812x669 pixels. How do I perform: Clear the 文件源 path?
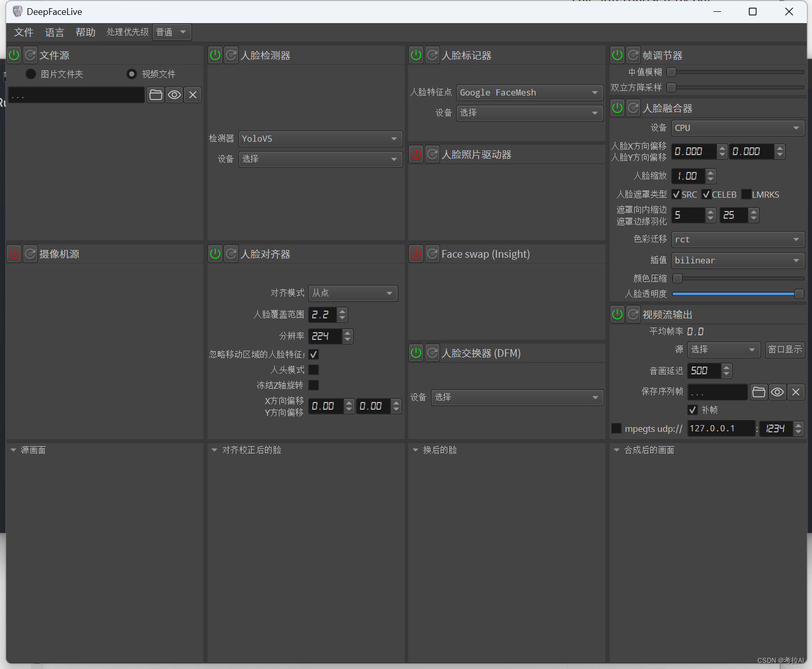click(x=193, y=94)
